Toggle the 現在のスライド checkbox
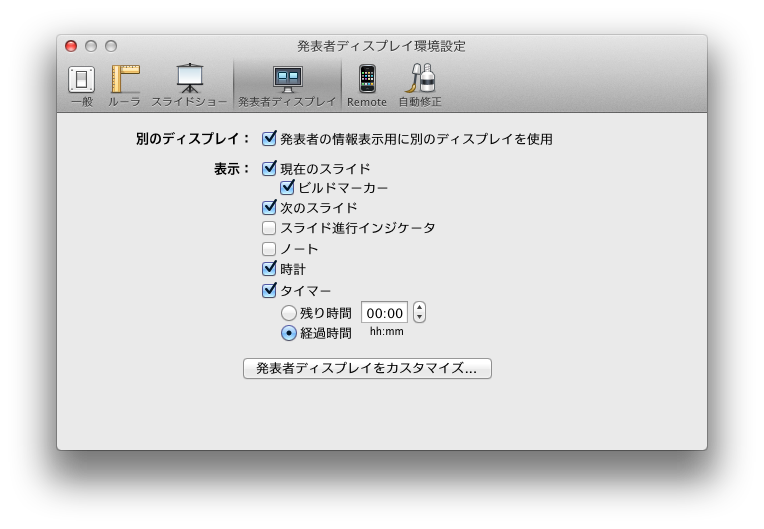764x529 pixels. pyautogui.click(x=269, y=169)
